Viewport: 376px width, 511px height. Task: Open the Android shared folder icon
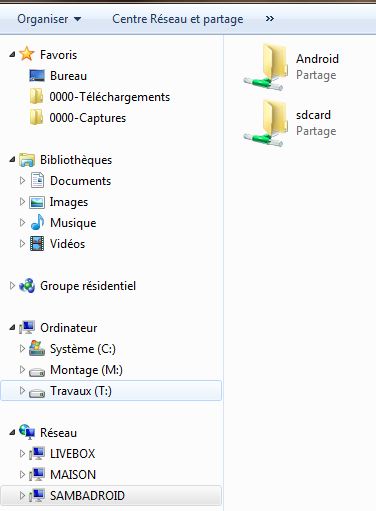click(x=266, y=67)
